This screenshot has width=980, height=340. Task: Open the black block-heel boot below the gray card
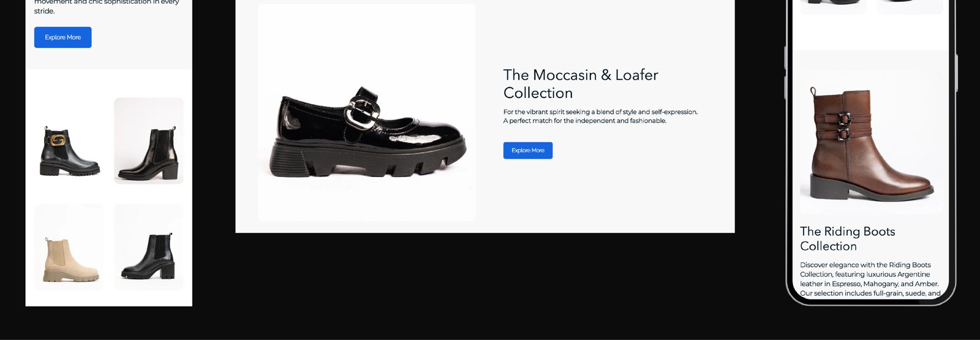pyautogui.click(x=149, y=247)
